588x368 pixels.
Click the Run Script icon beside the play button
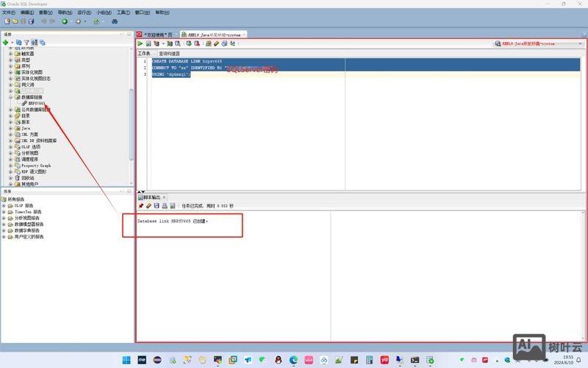[148, 44]
